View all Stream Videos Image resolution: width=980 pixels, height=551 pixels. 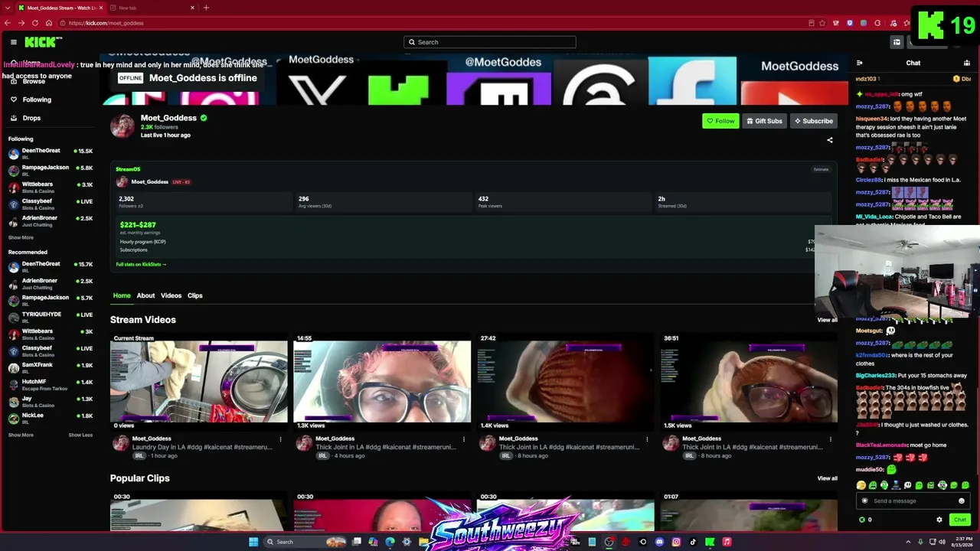[827, 320]
